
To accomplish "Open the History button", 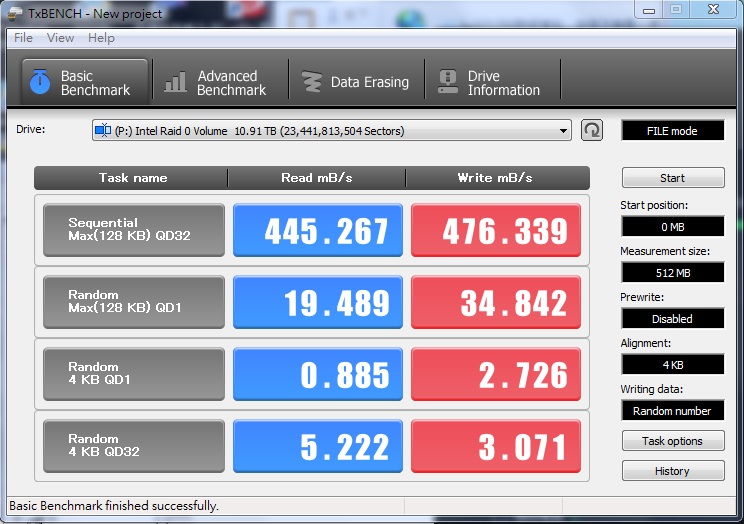I will click(x=673, y=470).
